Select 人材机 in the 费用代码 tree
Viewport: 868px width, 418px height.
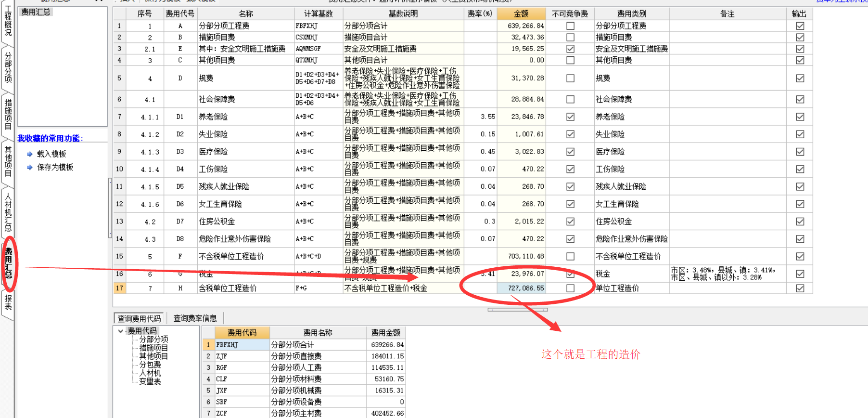pos(150,373)
